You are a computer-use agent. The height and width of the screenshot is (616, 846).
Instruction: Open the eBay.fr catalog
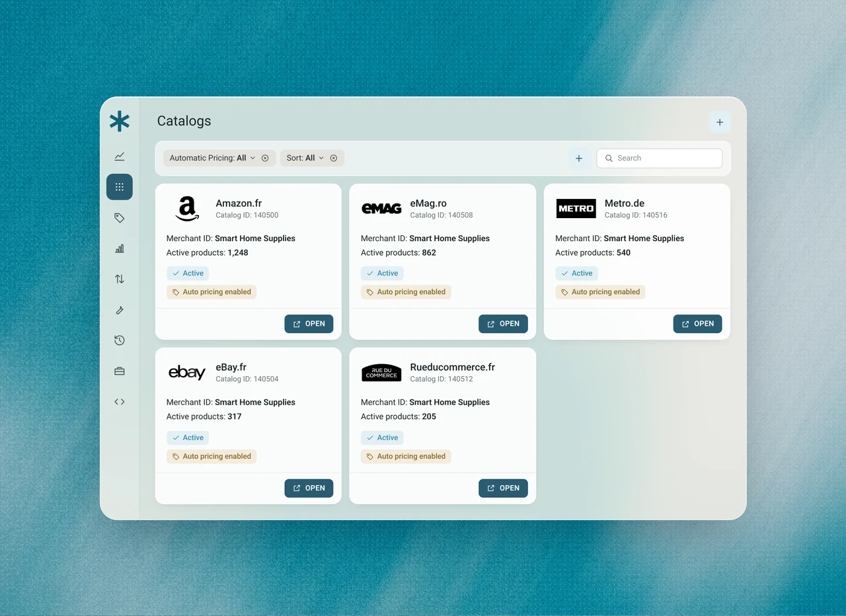click(309, 488)
